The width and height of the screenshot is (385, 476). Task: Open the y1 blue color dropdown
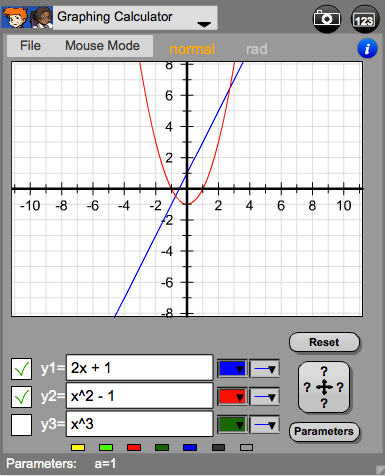pyautogui.click(x=232, y=369)
